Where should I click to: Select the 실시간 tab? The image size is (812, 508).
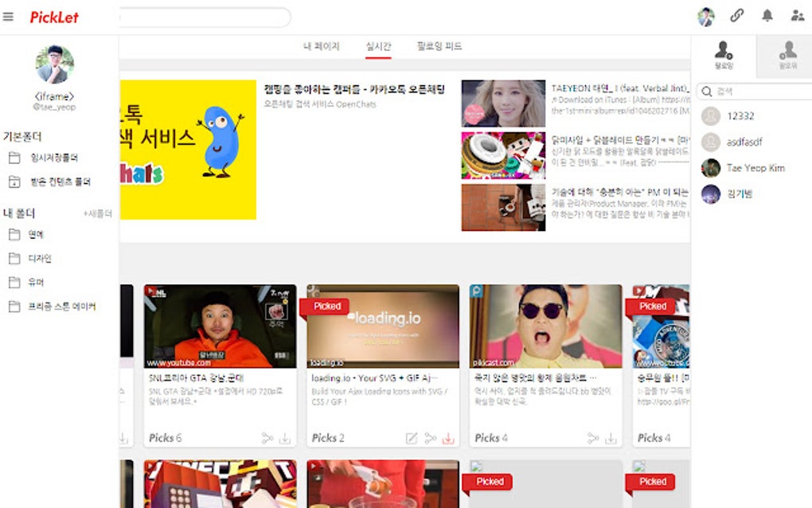click(379, 47)
